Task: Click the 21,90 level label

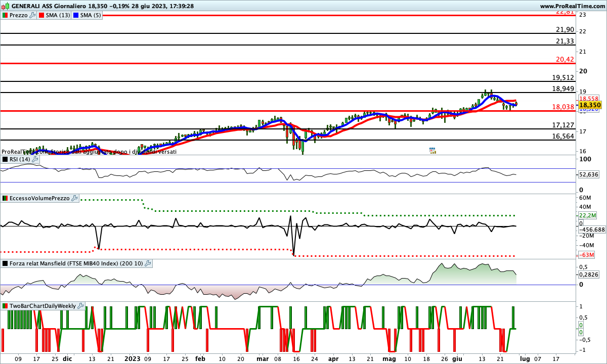Action: pyautogui.click(x=565, y=30)
